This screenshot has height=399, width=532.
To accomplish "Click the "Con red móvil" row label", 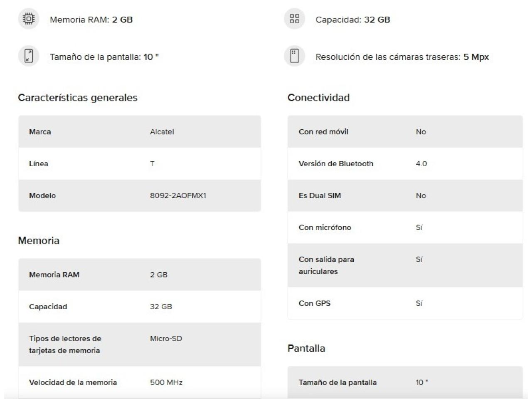I will pos(323,132).
